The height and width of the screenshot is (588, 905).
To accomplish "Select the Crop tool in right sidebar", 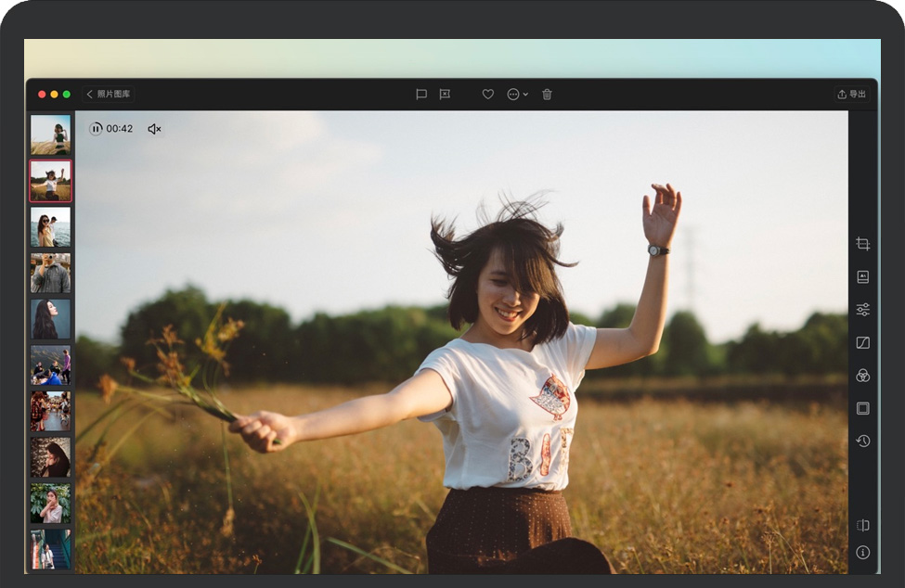I will pyautogui.click(x=862, y=244).
